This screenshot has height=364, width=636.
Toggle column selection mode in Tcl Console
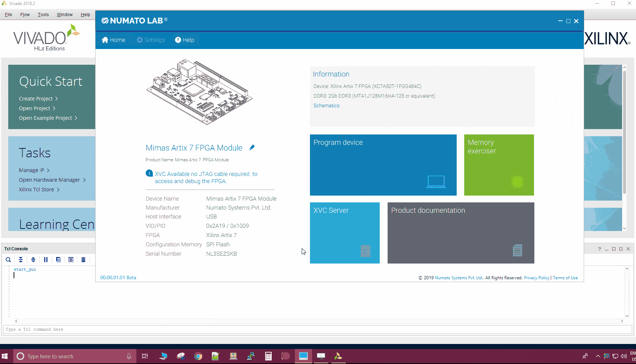point(71,260)
